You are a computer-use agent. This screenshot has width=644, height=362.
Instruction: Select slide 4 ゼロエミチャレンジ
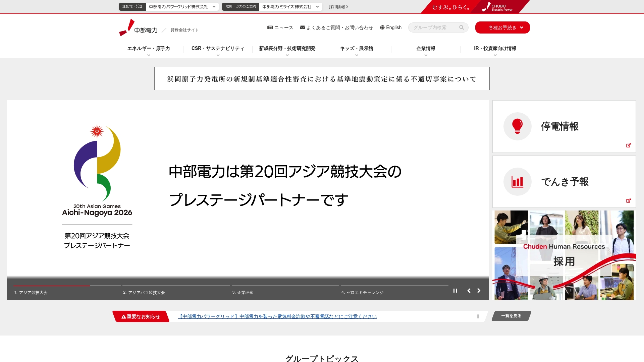coord(394,290)
